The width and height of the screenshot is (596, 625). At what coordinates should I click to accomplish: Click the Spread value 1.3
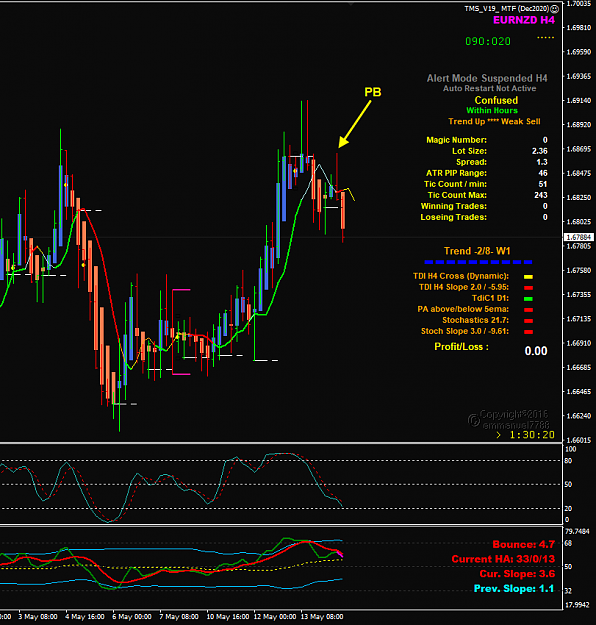[542, 162]
